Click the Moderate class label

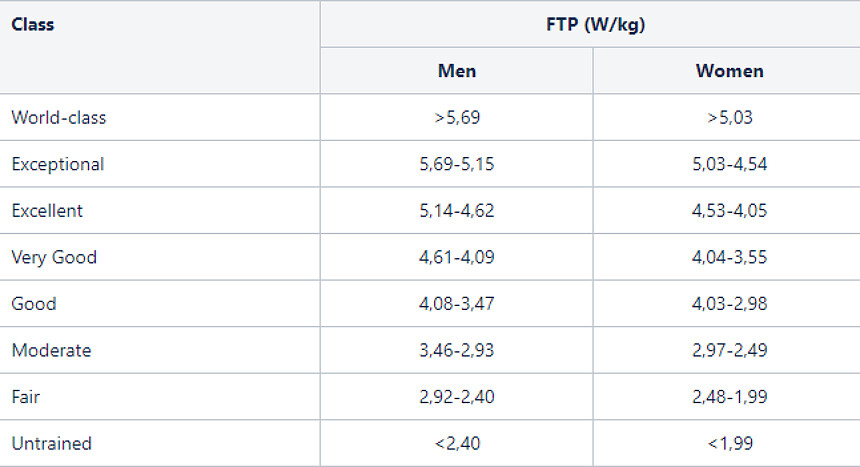point(52,351)
